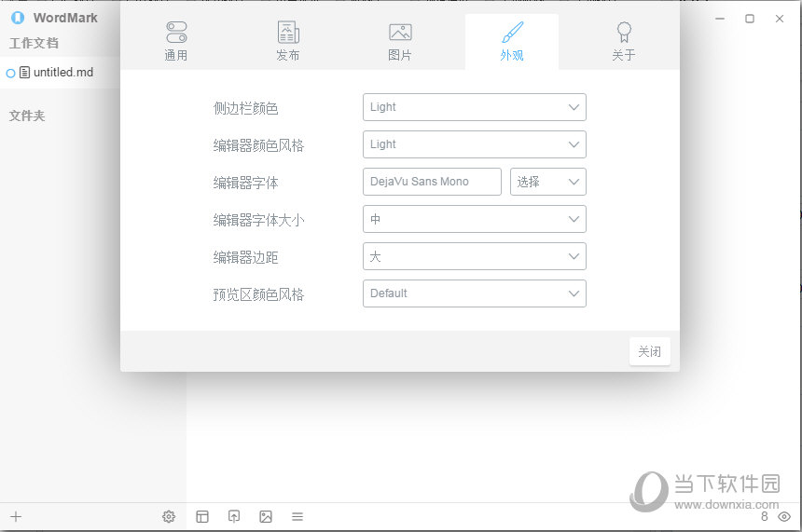
Task: Select the 外观 appearance tab
Action: coord(511,41)
